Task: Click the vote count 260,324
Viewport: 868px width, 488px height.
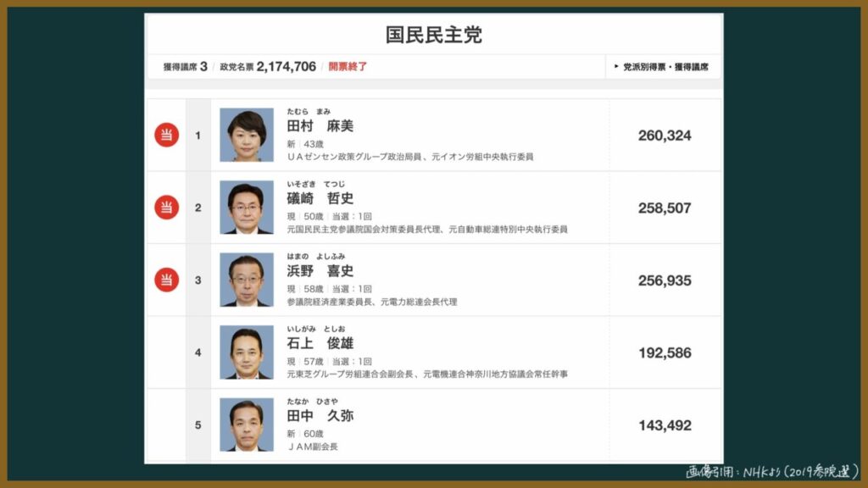Action: 665,136
